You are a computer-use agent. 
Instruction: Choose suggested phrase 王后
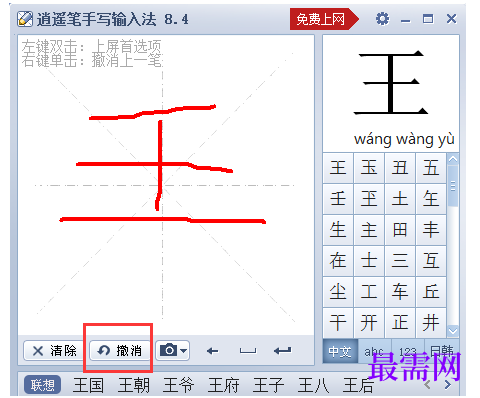coord(358,385)
